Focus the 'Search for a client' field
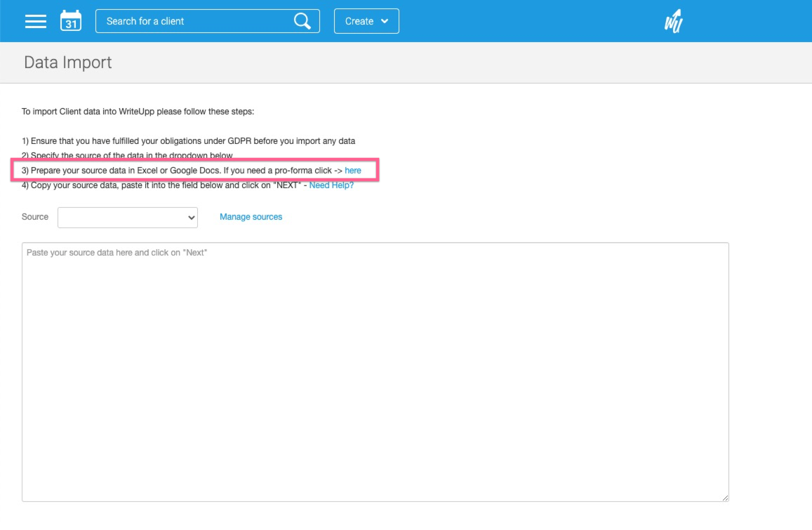Viewport: 812px width, 530px height. pyautogui.click(x=197, y=21)
